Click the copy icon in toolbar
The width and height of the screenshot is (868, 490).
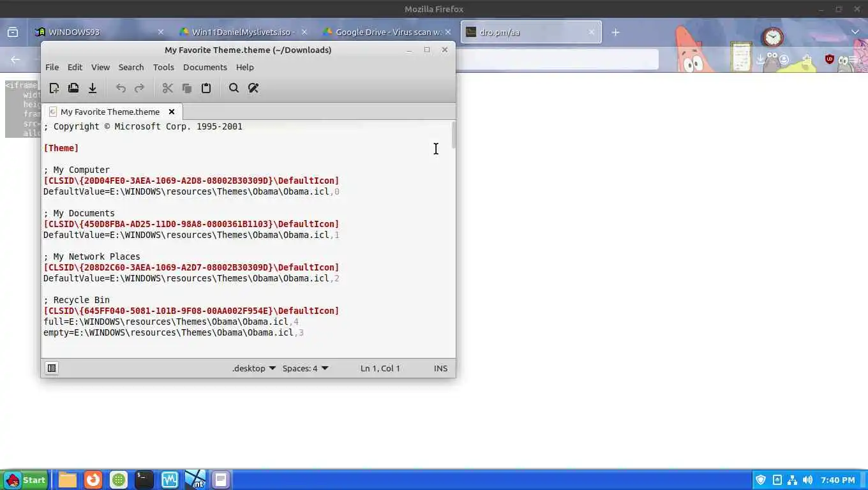coord(187,88)
